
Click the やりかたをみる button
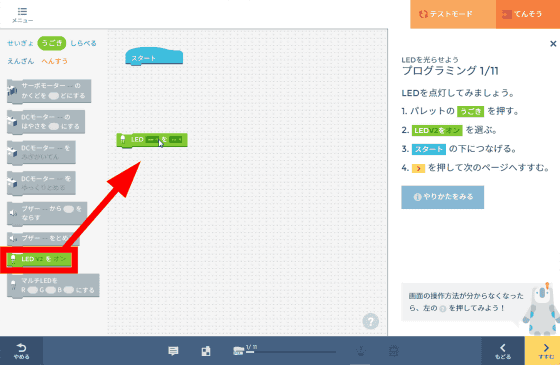point(442,197)
